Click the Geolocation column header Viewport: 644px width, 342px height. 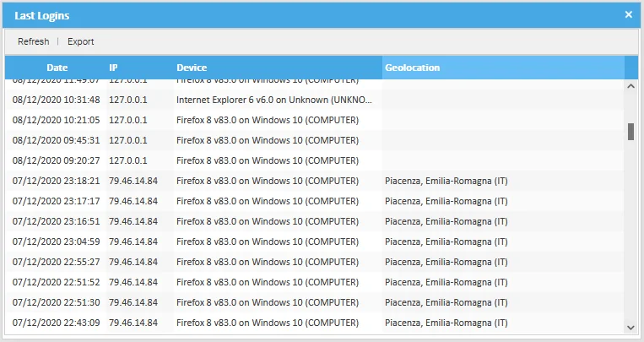tap(412, 68)
